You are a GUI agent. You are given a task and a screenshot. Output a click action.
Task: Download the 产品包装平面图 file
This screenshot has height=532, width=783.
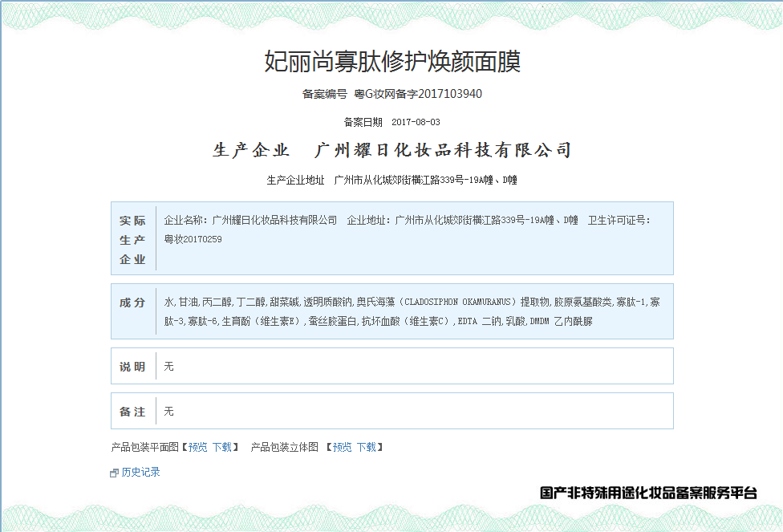222,447
